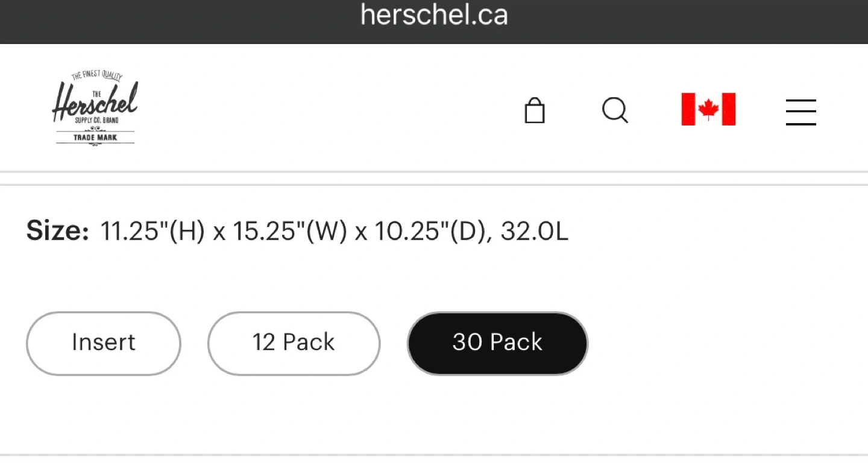The height and width of the screenshot is (467, 868).
Task: Expand the site menu with three lines
Action: click(x=800, y=112)
